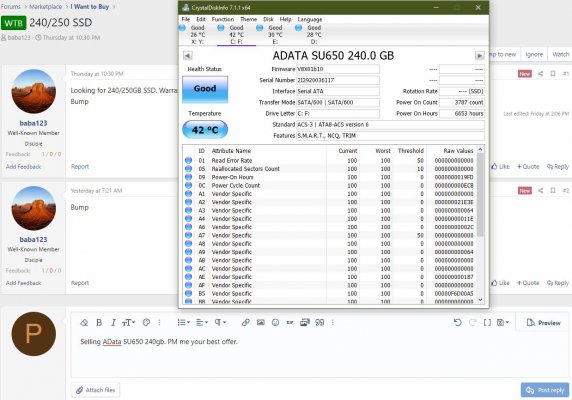The image size is (572, 400).
Task: Undo the last edit in reply editor
Action: (457, 322)
